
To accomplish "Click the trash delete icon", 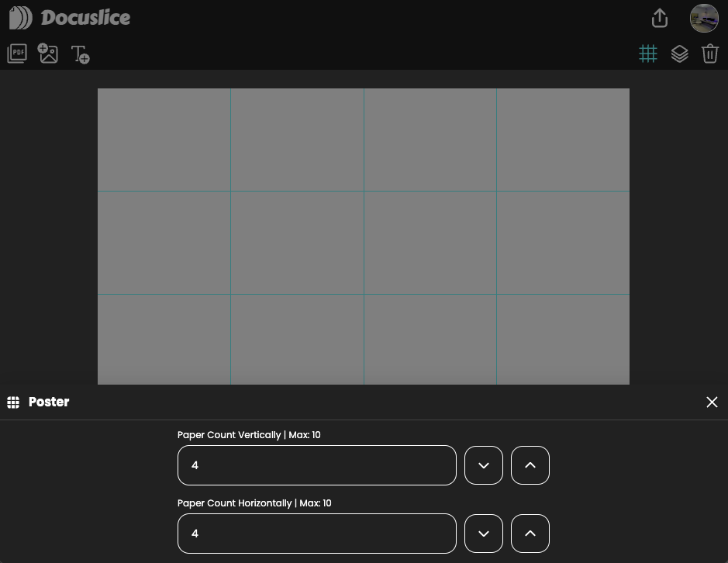I will [x=709, y=54].
